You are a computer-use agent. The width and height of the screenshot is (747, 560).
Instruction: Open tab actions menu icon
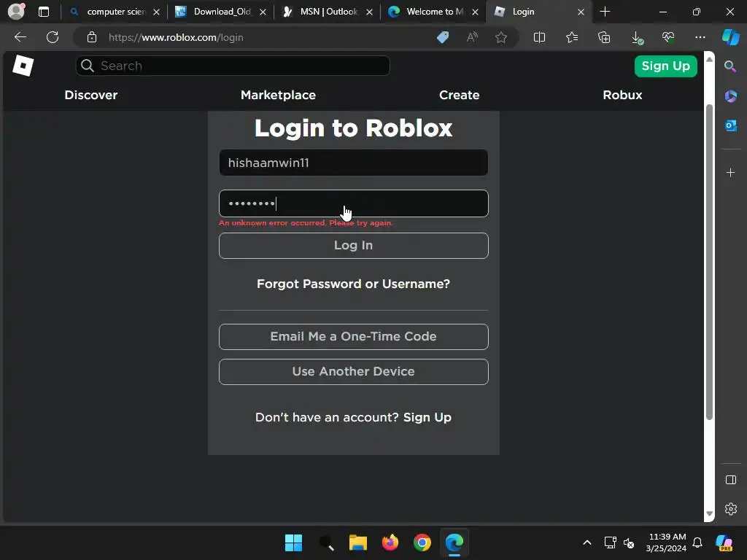(44, 12)
